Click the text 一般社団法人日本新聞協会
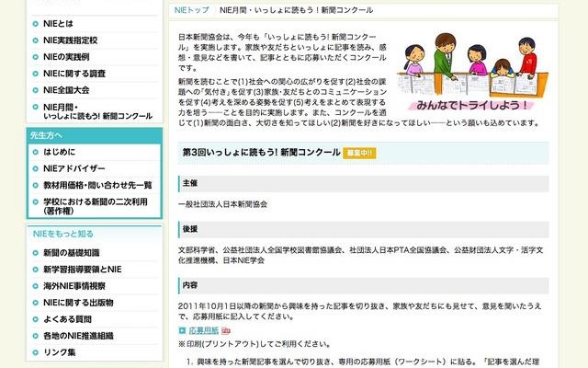Viewport: 588px width, 368px height. coord(222,204)
